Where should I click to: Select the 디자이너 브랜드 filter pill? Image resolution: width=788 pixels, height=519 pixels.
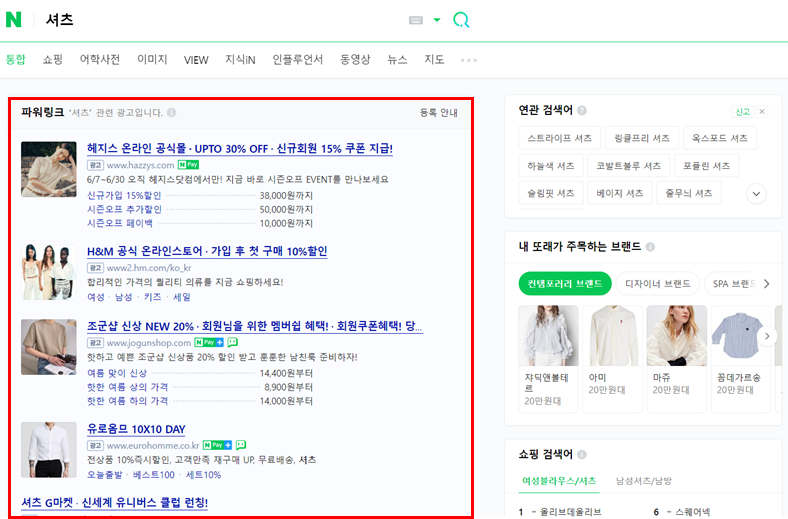pyautogui.click(x=658, y=284)
